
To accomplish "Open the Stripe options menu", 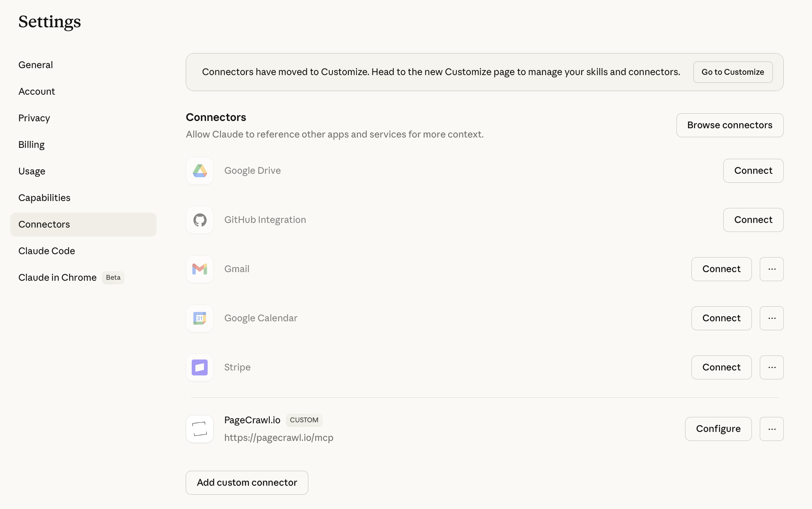I will (x=771, y=367).
